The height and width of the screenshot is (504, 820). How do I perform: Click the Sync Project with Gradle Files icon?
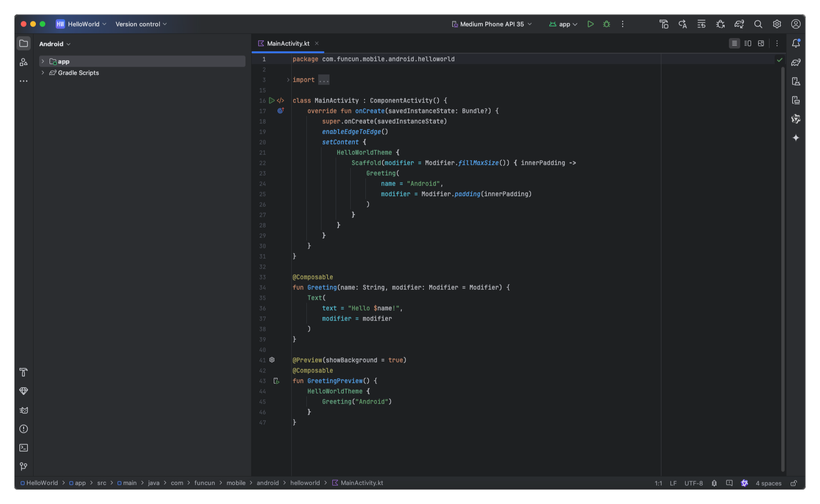tap(739, 24)
